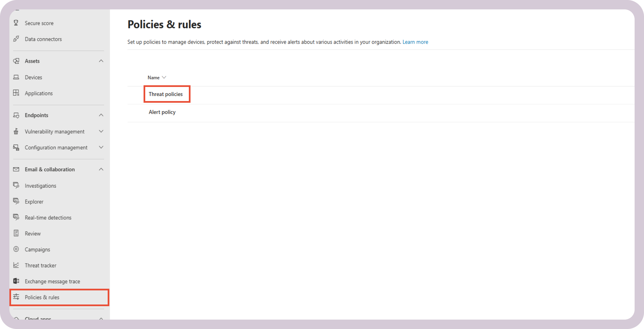Screen dimensions: 644x329
Task: Click the Campaigns target icon
Action: (16, 249)
